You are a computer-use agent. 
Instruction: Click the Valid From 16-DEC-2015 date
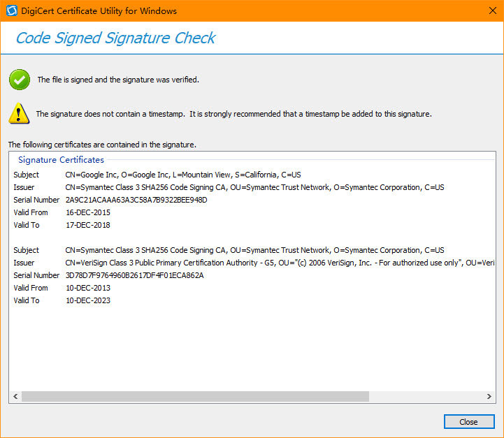tap(88, 212)
